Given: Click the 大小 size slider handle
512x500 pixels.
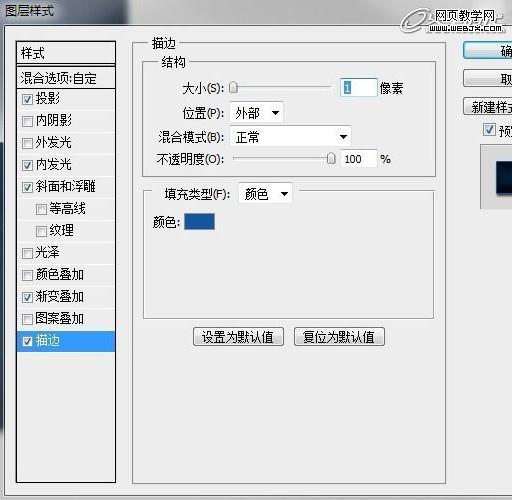Looking at the screenshot, I should 233,88.
